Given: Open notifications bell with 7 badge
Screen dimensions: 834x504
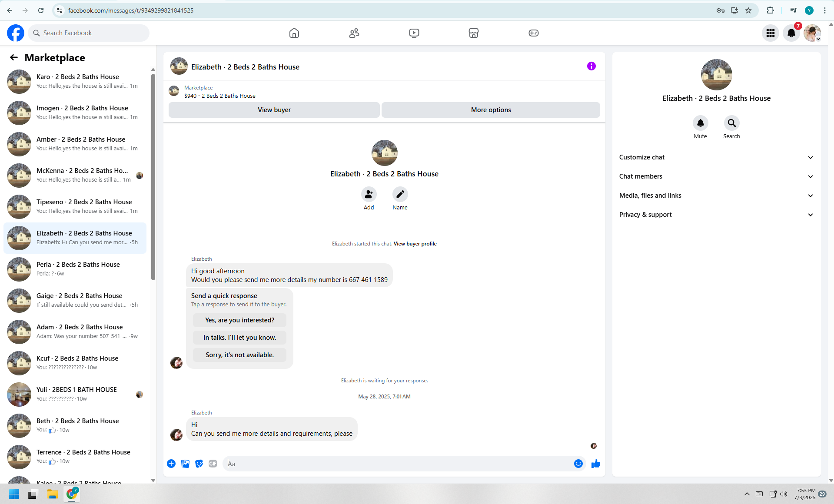Looking at the screenshot, I should (x=791, y=33).
